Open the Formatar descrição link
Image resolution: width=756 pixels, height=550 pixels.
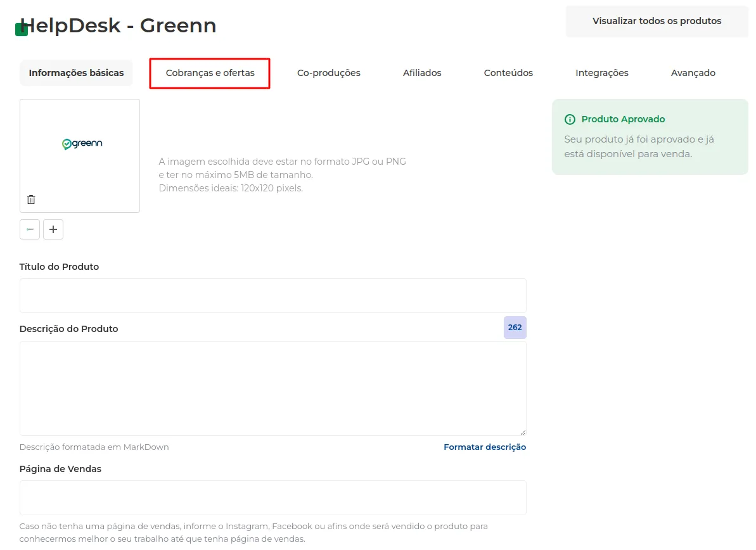point(485,447)
